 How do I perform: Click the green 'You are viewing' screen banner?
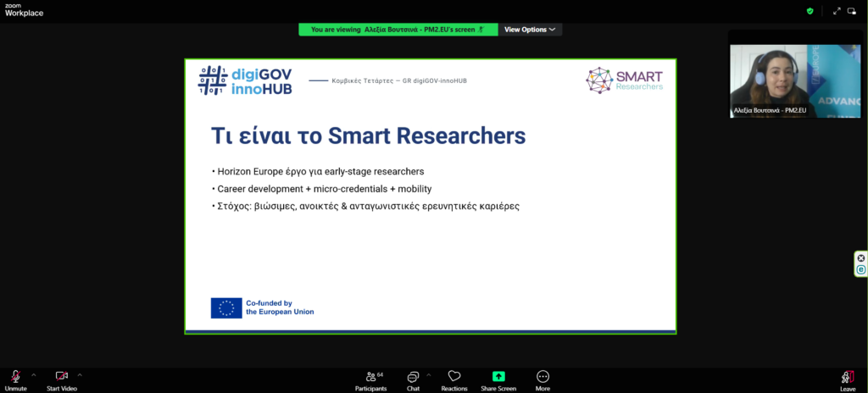coord(398,29)
